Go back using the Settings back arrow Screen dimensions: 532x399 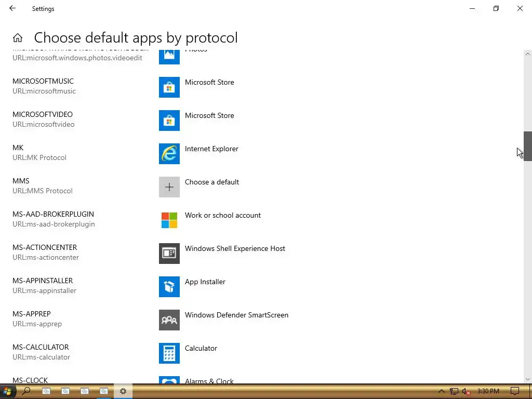coord(12,8)
